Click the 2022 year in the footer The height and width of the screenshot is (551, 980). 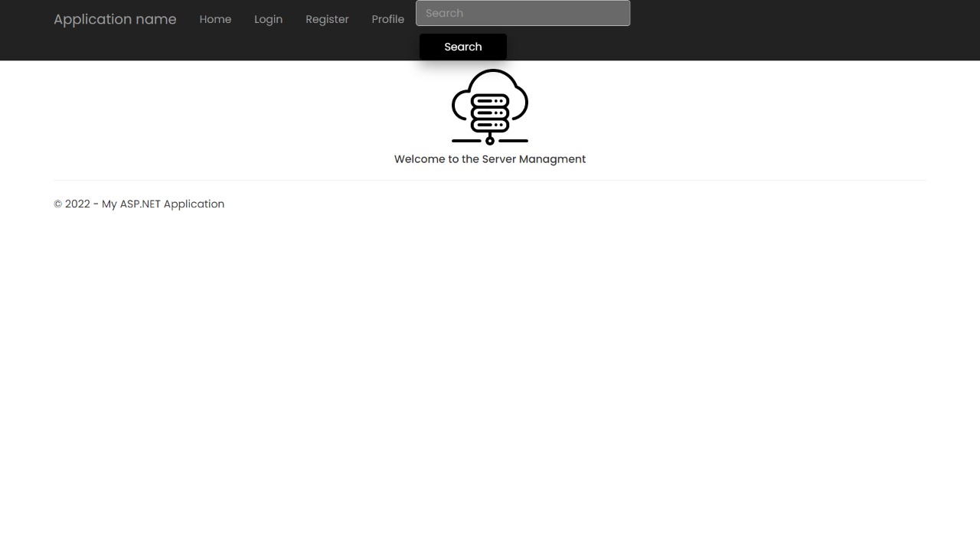77,204
